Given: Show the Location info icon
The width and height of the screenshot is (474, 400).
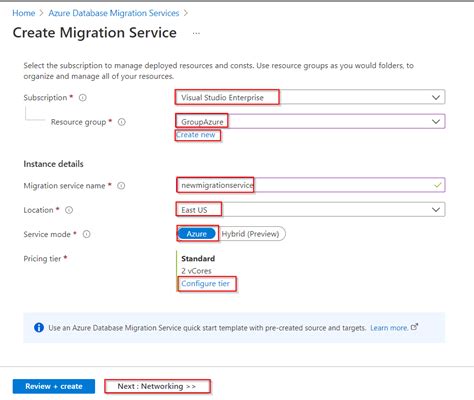Looking at the screenshot, I should (69, 210).
